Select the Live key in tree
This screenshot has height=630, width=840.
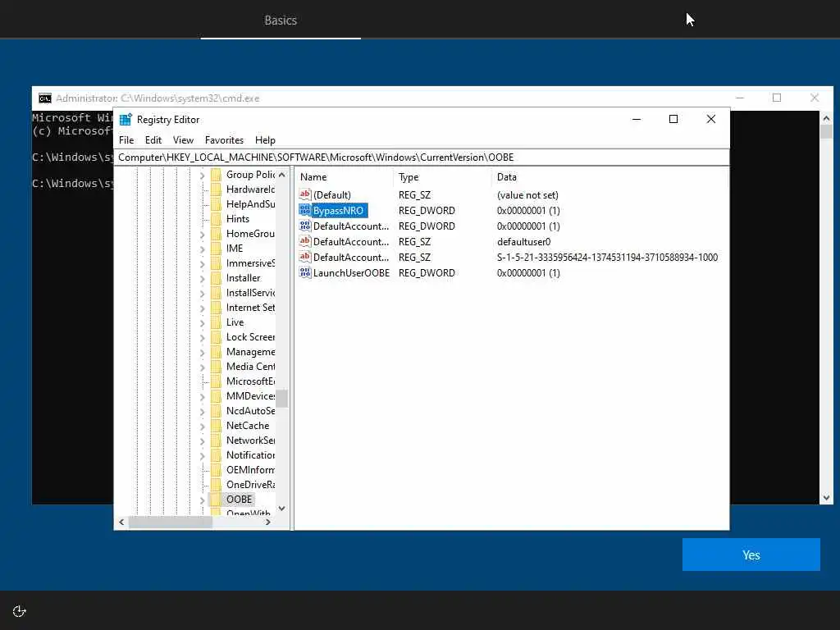click(x=235, y=322)
